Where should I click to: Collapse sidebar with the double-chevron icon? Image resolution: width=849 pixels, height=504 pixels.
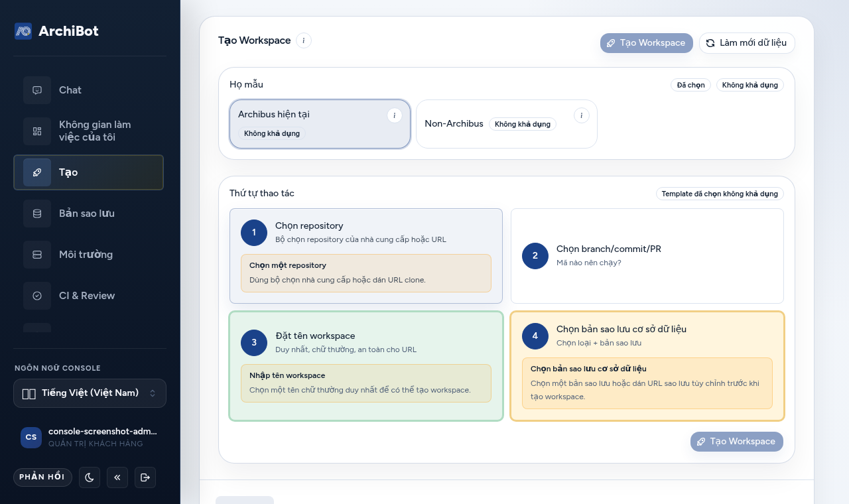[x=117, y=477]
